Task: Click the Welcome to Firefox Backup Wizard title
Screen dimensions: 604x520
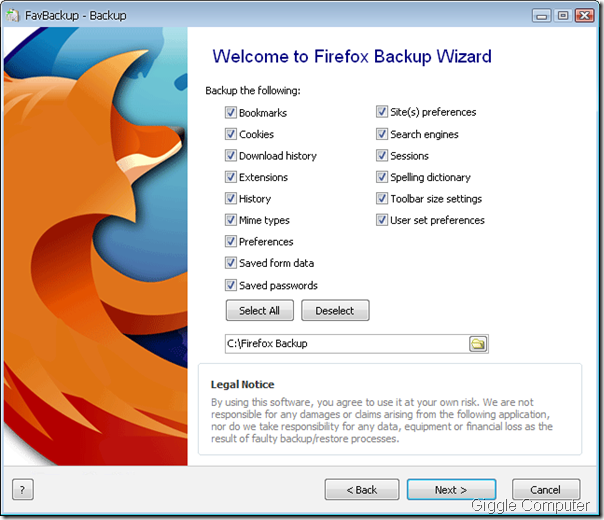Action: (352, 56)
